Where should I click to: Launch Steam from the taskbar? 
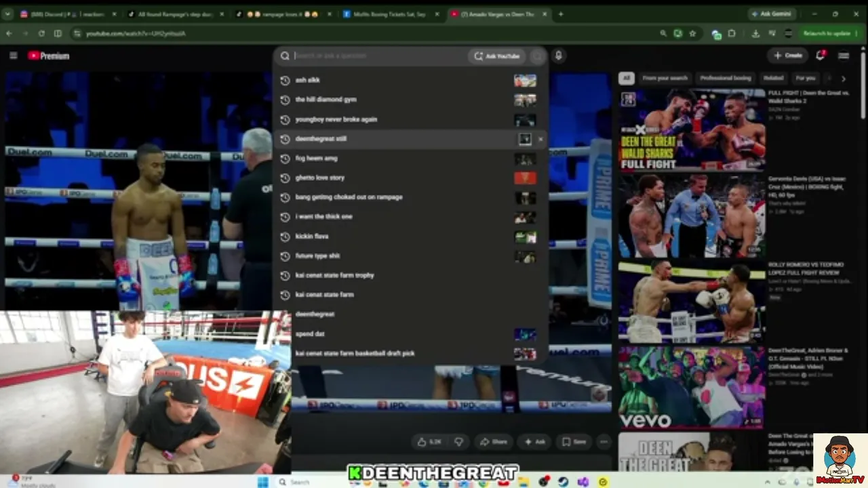[x=563, y=482]
